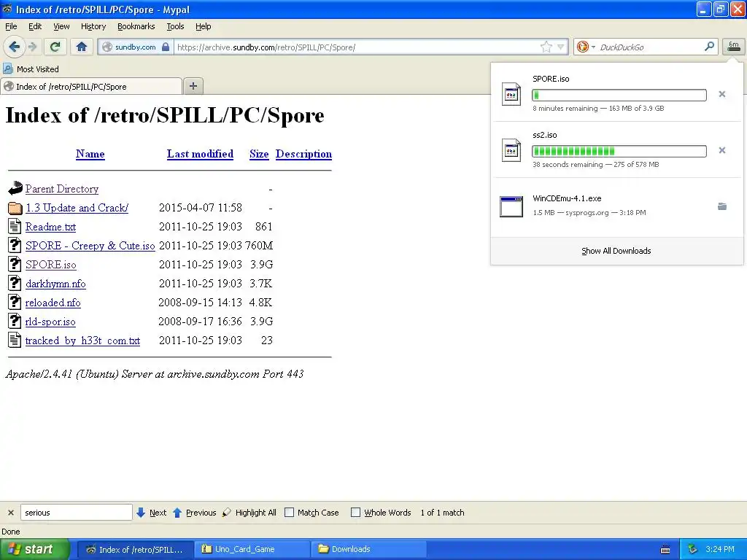
Task: Open reloaded.nfo
Action: pos(53,303)
